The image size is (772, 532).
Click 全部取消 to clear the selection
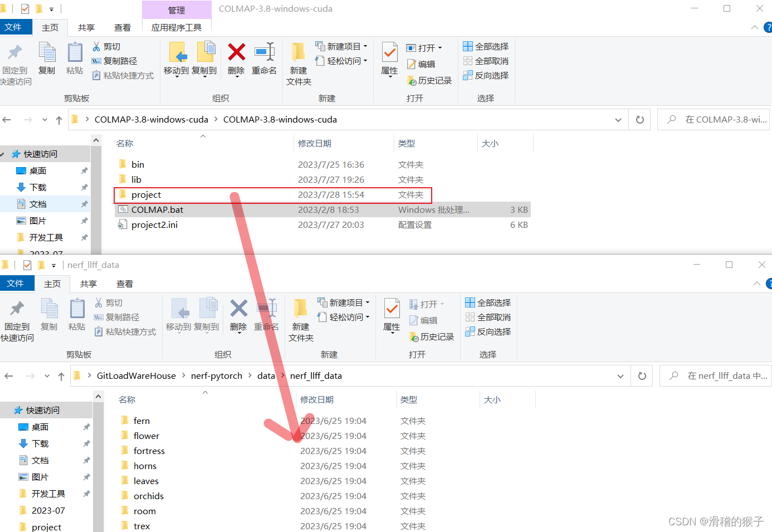point(485,61)
